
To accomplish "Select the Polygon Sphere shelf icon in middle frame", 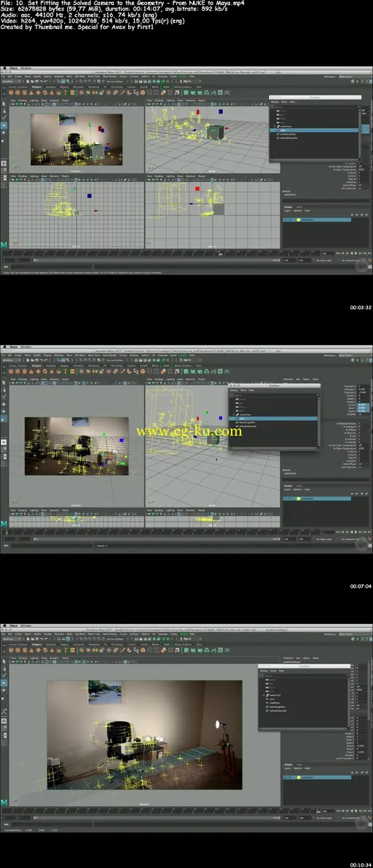I will [x=10, y=371].
